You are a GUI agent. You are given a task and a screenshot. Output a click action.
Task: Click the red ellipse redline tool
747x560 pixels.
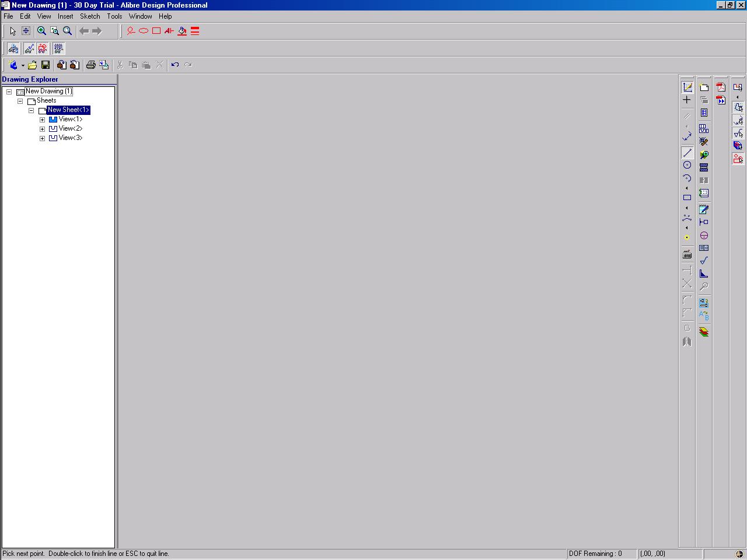(x=144, y=31)
